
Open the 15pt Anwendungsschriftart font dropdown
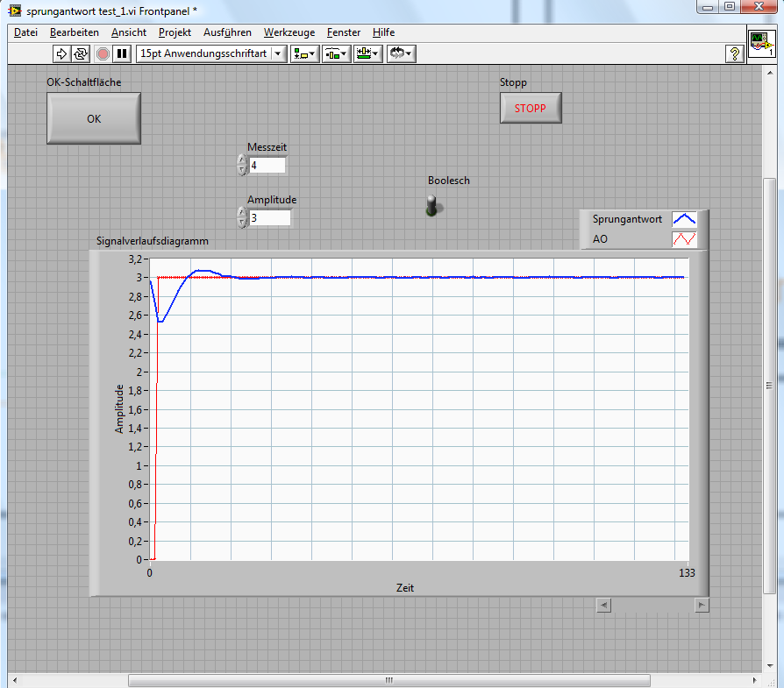click(x=212, y=53)
